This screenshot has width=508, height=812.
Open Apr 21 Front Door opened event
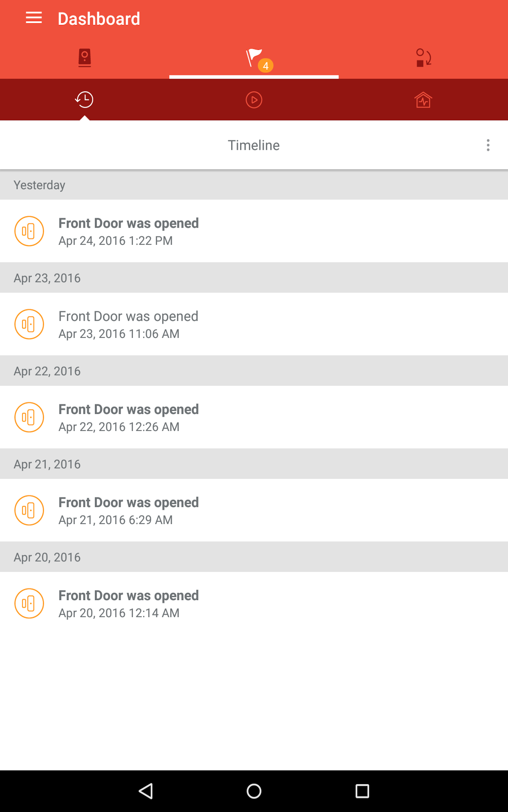click(x=254, y=510)
